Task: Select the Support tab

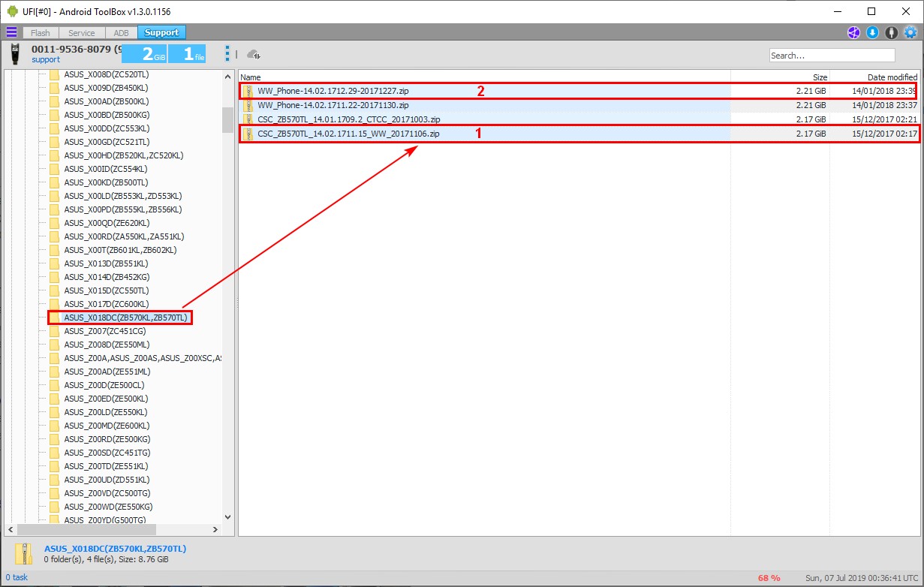Action: 161,32
